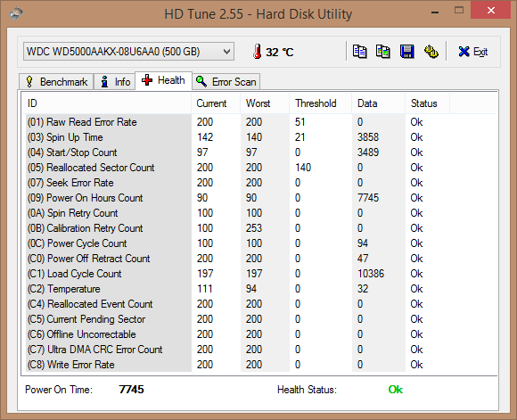Switch to the Error Scan tab
517x420 pixels.
(226, 81)
